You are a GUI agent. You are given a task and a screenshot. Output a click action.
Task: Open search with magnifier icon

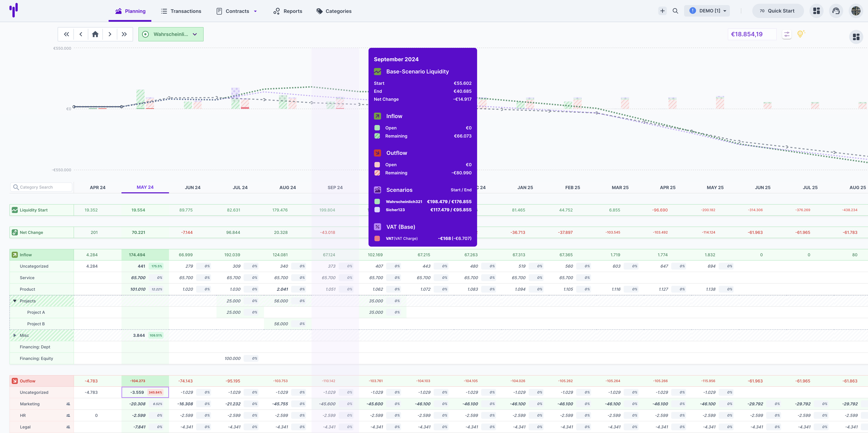point(675,11)
